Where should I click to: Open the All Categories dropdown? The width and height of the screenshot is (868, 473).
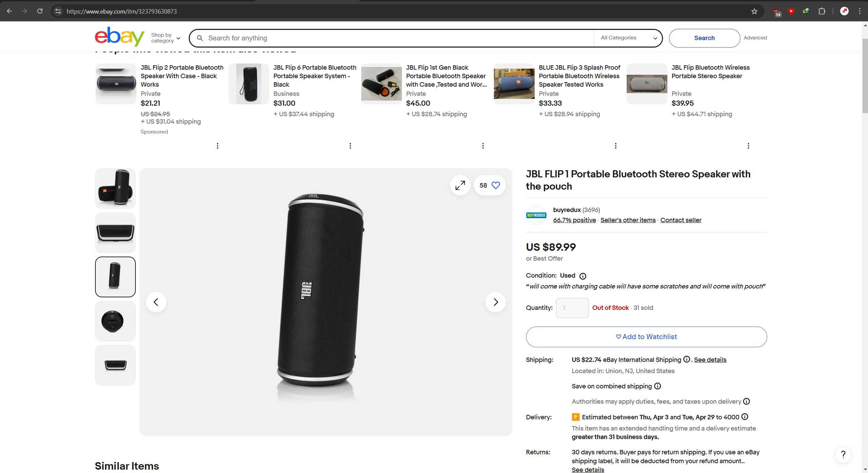click(628, 38)
